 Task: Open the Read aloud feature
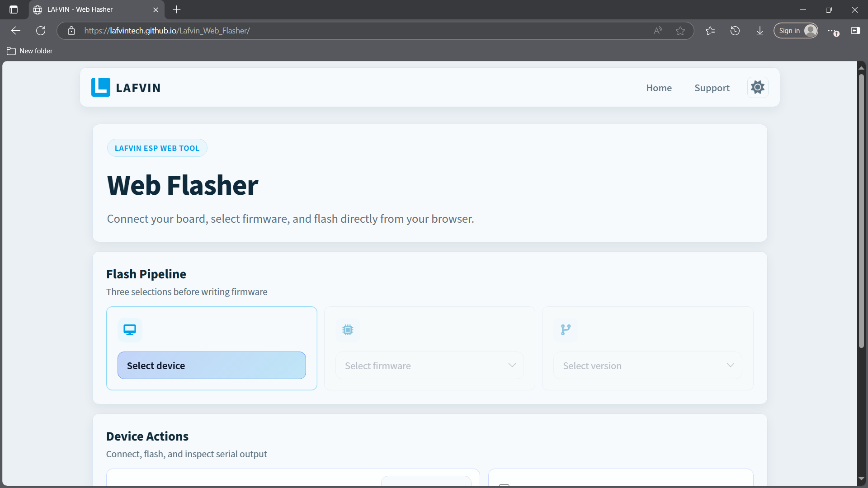(x=658, y=31)
